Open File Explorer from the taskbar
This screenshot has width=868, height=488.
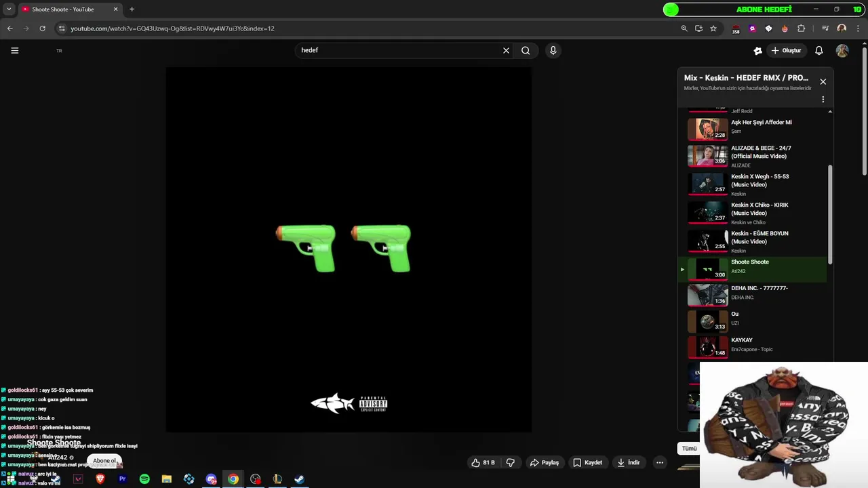[167, 479]
